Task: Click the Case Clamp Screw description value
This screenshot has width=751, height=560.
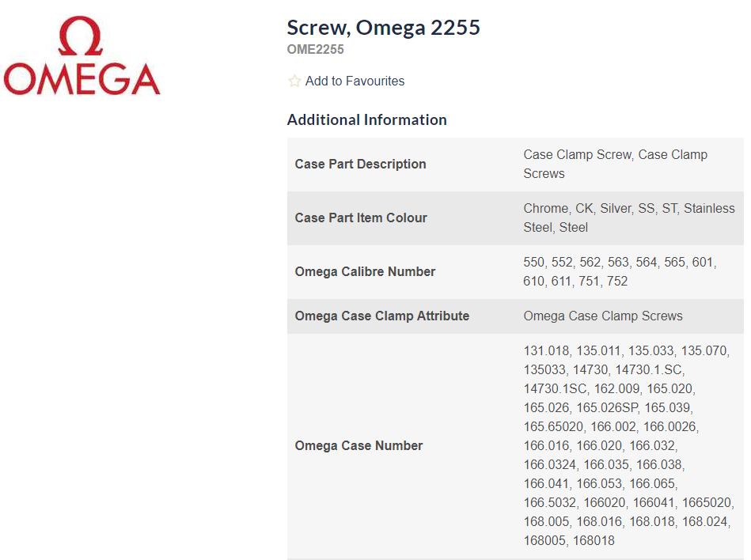Action: point(578,154)
